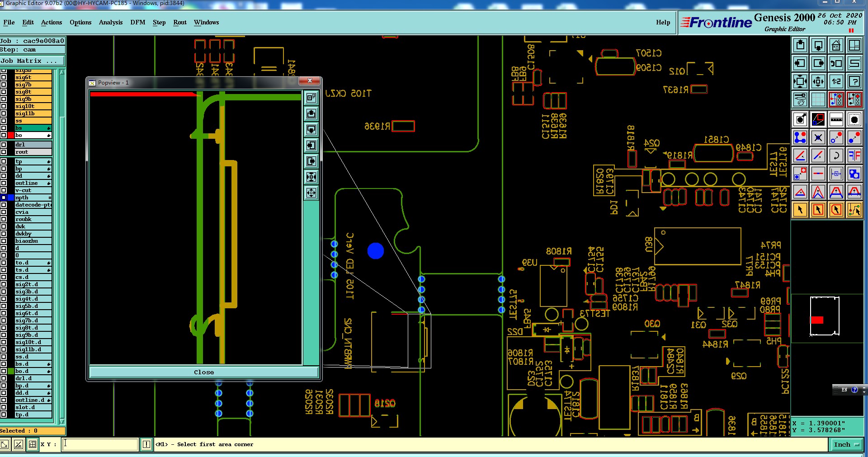Toggle display checkbox for layer sig8t
868x457 pixels.
click(x=4, y=92)
